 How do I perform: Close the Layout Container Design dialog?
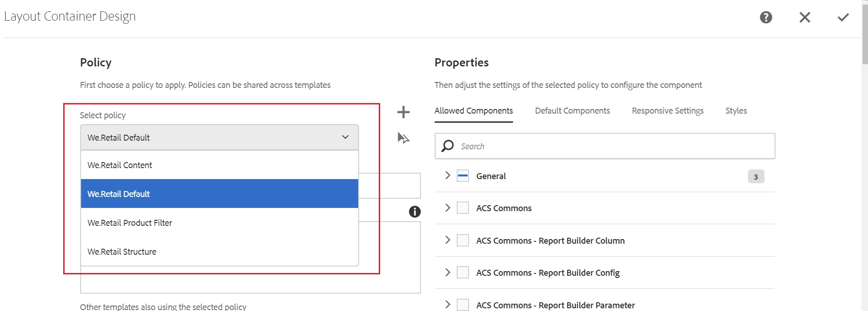click(x=805, y=17)
